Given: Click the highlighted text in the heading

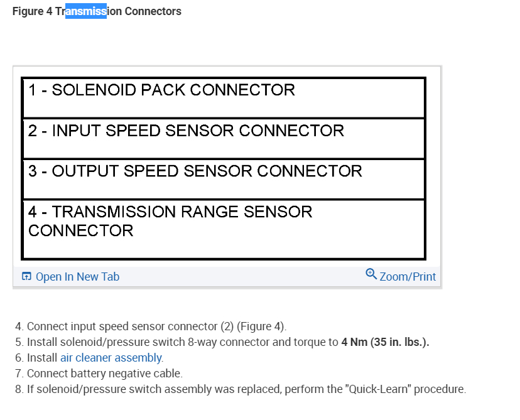Looking at the screenshot, I should point(86,11).
